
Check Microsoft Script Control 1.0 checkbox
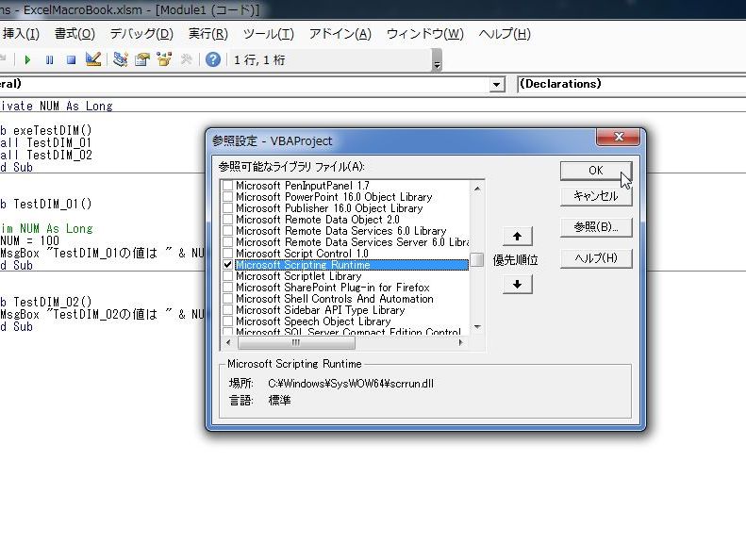point(227,254)
